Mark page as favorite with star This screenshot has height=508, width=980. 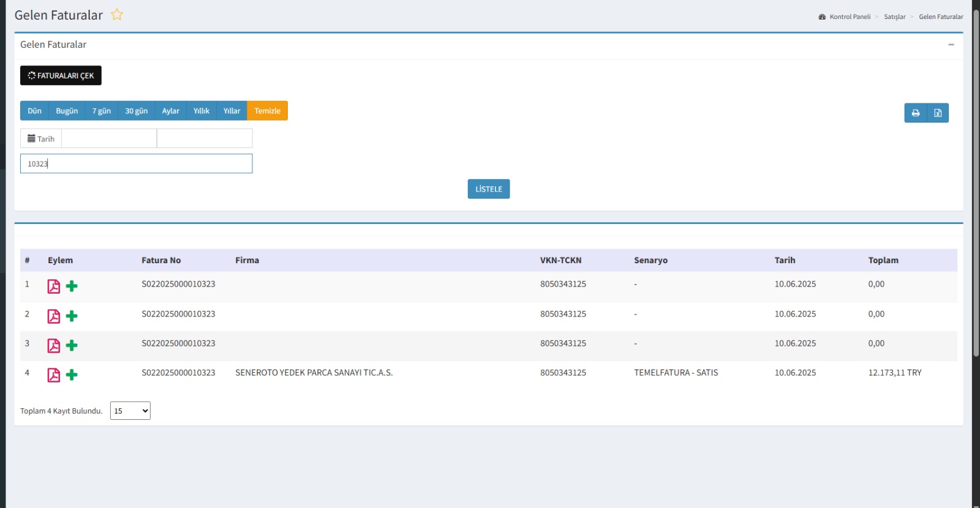coord(117,15)
